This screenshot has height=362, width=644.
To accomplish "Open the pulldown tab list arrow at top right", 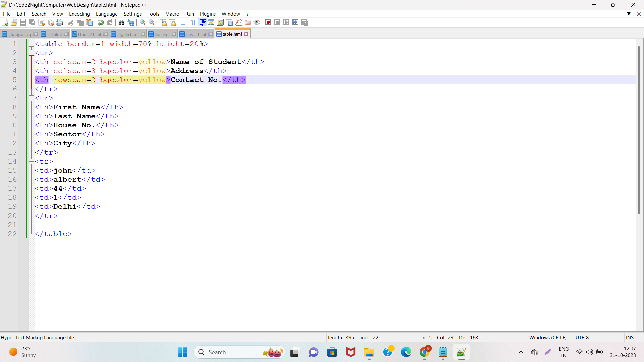I will [x=628, y=14].
